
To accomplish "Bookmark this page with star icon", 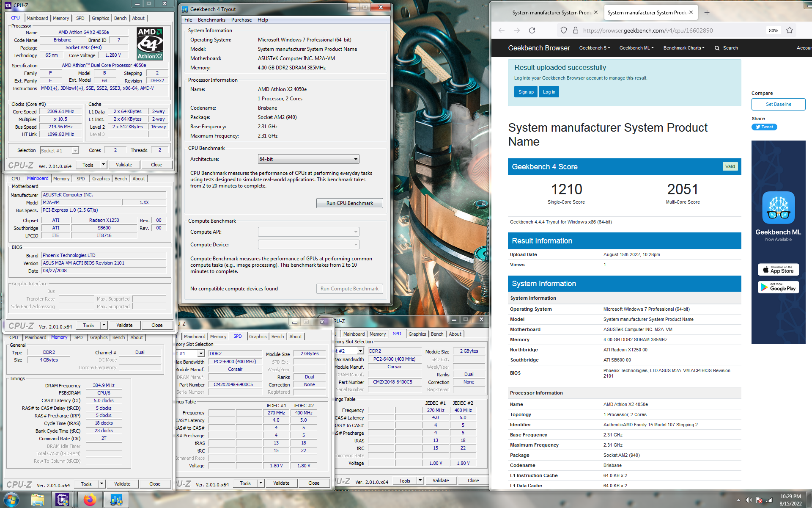I will pos(789,30).
